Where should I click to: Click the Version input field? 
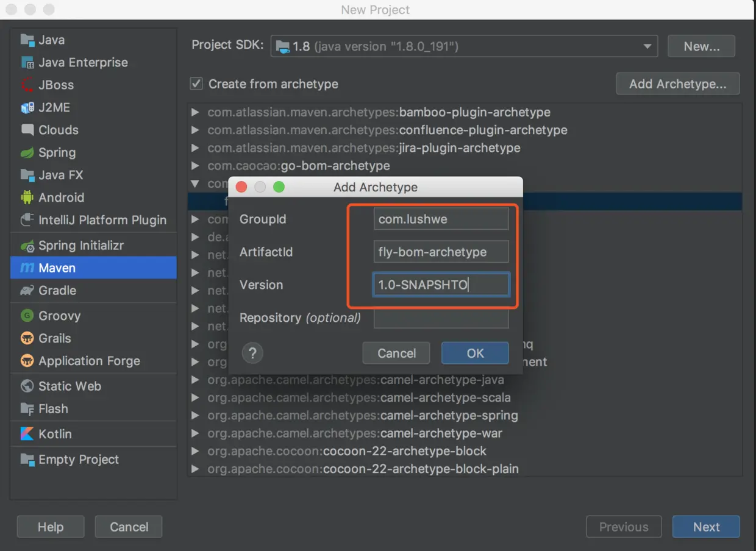tap(441, 285)
